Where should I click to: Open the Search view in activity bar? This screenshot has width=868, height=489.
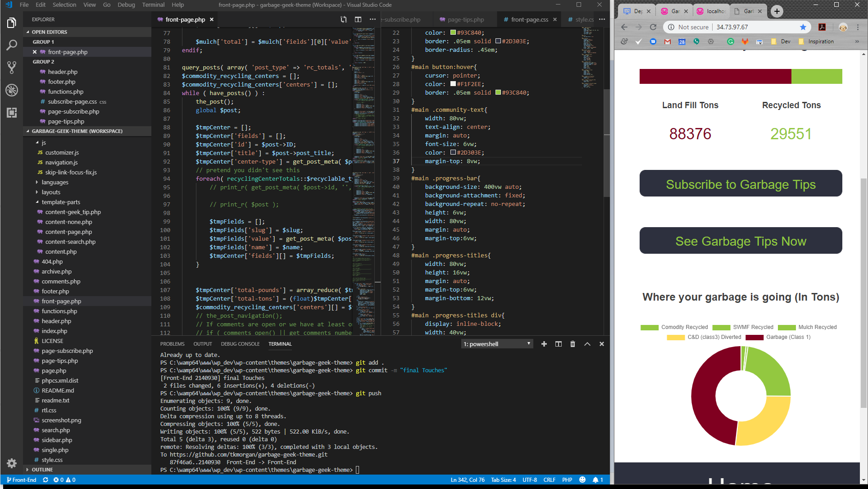[12, 45]
